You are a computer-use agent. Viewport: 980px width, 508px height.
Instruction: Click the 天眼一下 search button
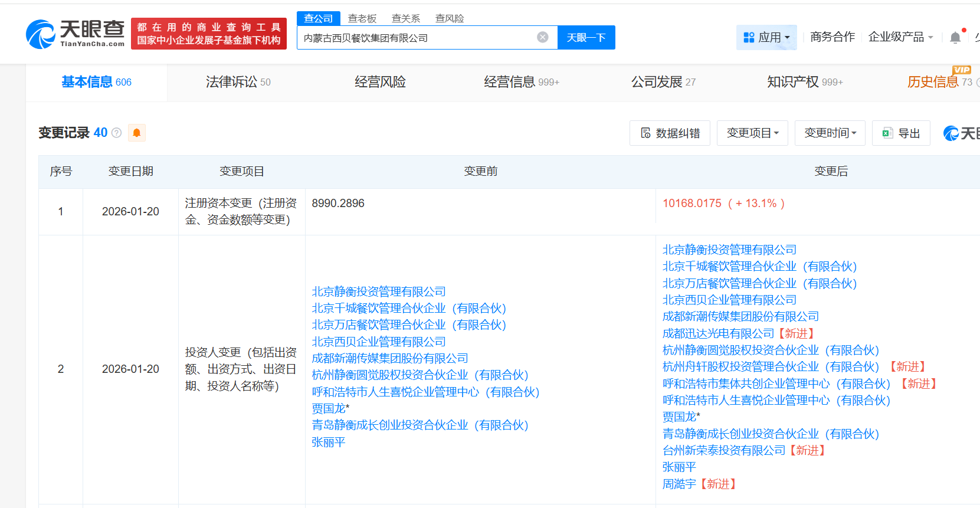[586, 38]
